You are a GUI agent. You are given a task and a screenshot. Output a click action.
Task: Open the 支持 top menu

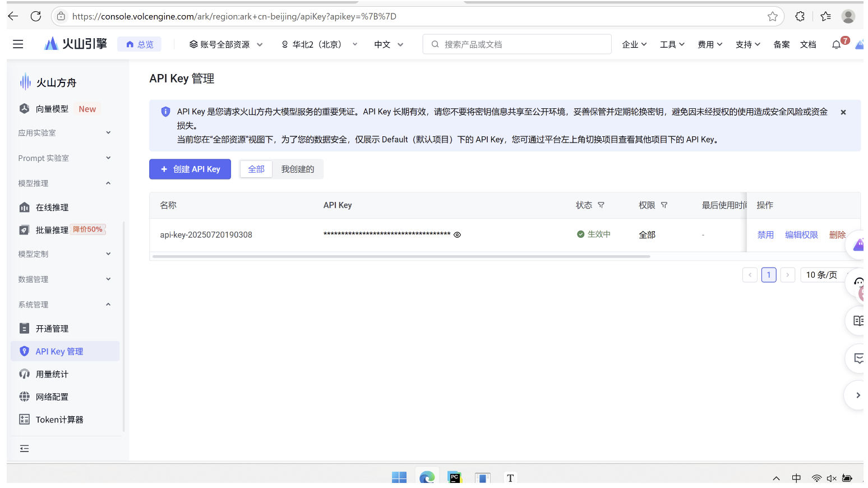[748, 44]
